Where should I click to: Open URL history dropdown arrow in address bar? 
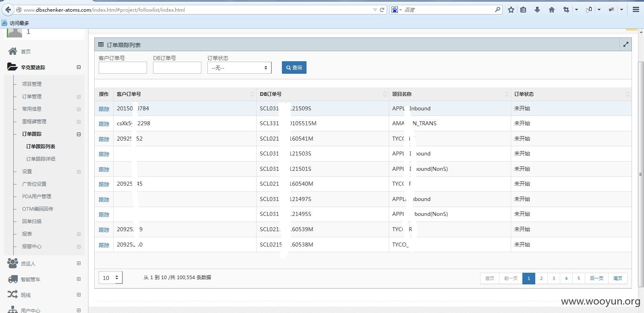pyautogui.click(x=375, y=10)
